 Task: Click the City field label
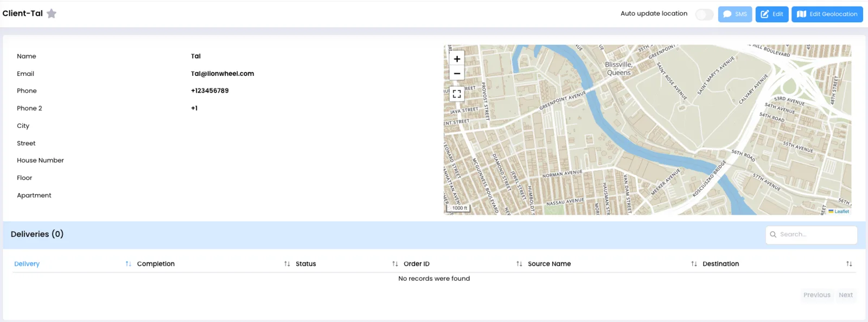click(23, 126)
